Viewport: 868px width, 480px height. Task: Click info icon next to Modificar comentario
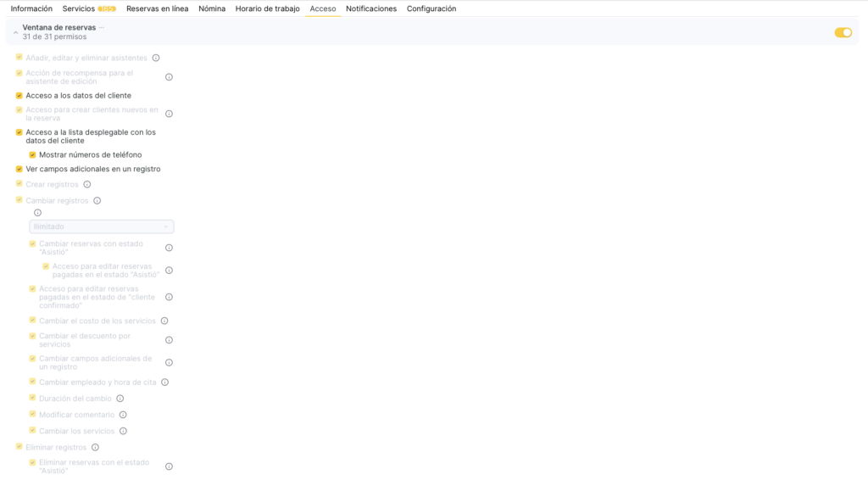point(123,415)
